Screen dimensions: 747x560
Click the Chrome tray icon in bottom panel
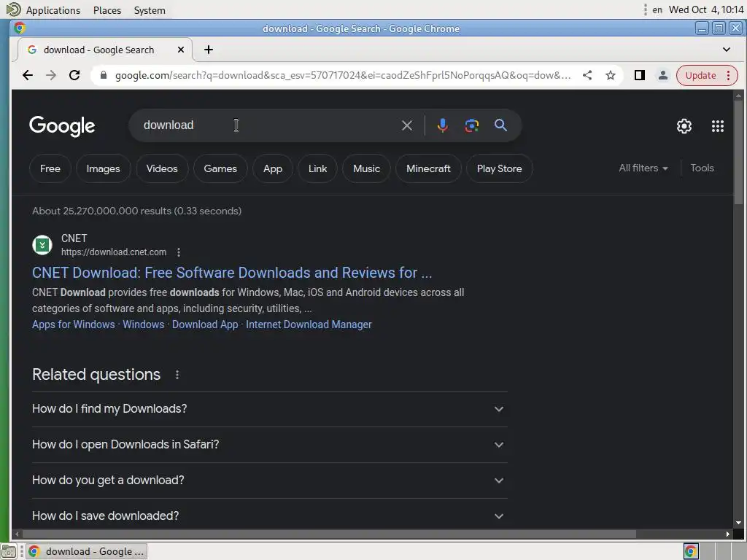pos(691,551)
